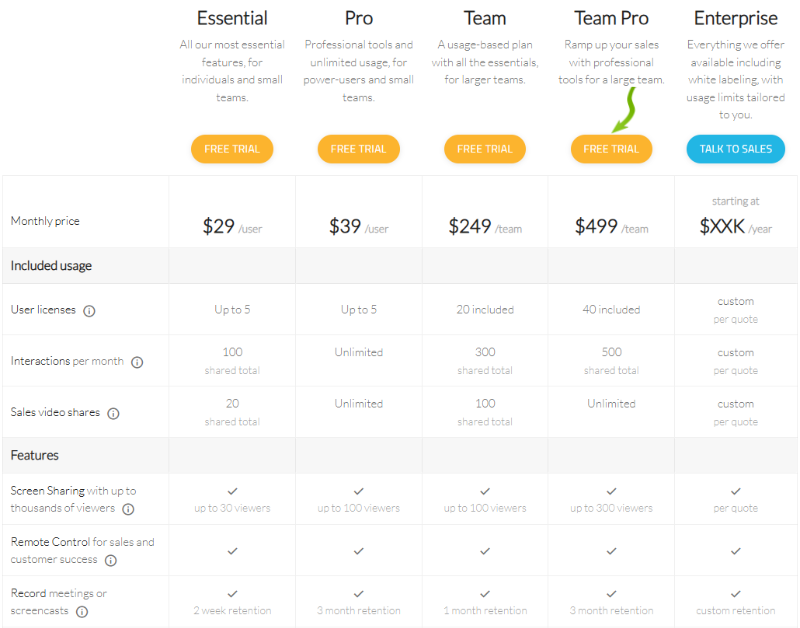Click the Features section header
Viewport: 800px width, 628px height.
35,455
